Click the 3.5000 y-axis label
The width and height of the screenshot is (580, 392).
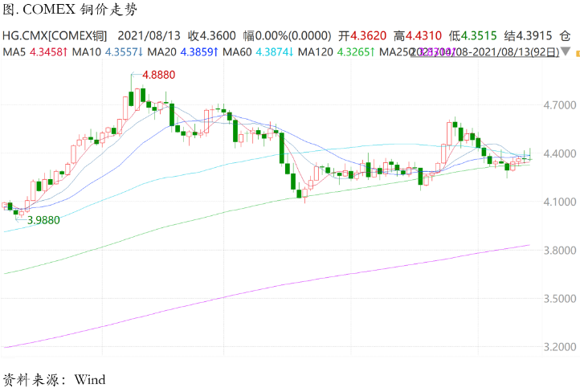(x=560, y=299)
